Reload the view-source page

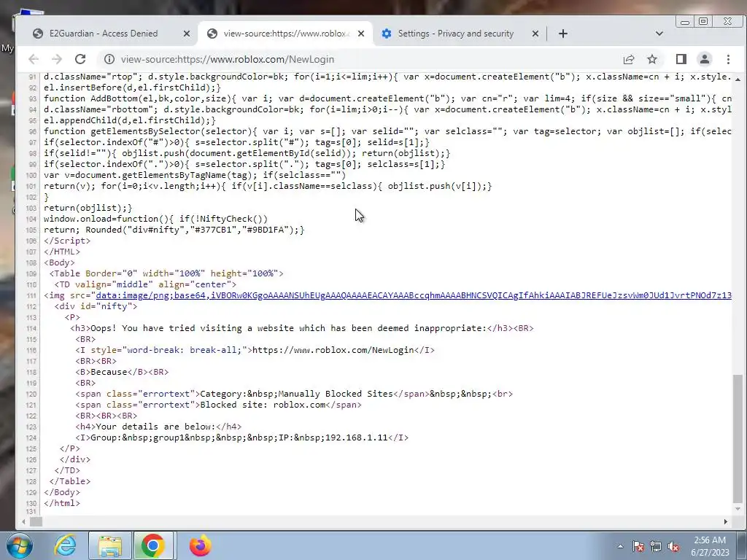pyautogui.click(x=80, y=59)
